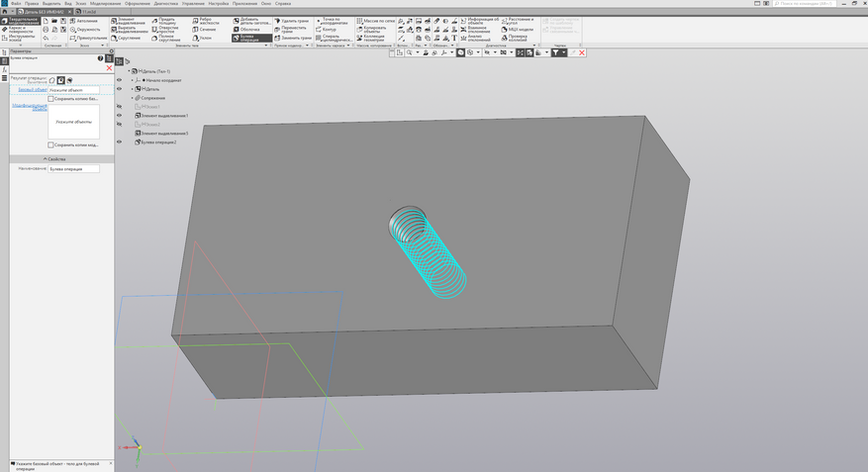Check Сохранить копии модифицирующих объектов

click(50, 145)
